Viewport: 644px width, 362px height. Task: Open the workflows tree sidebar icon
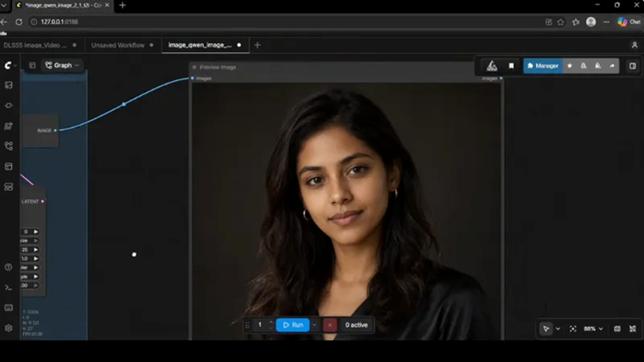8,146
